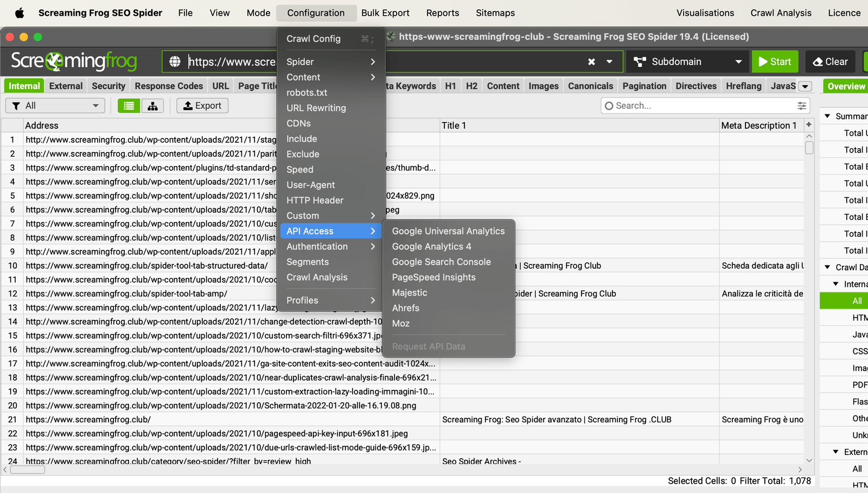
Task: Collapse the Summary section in right panel
Action: pyautogui.click(x=827, y=116)
